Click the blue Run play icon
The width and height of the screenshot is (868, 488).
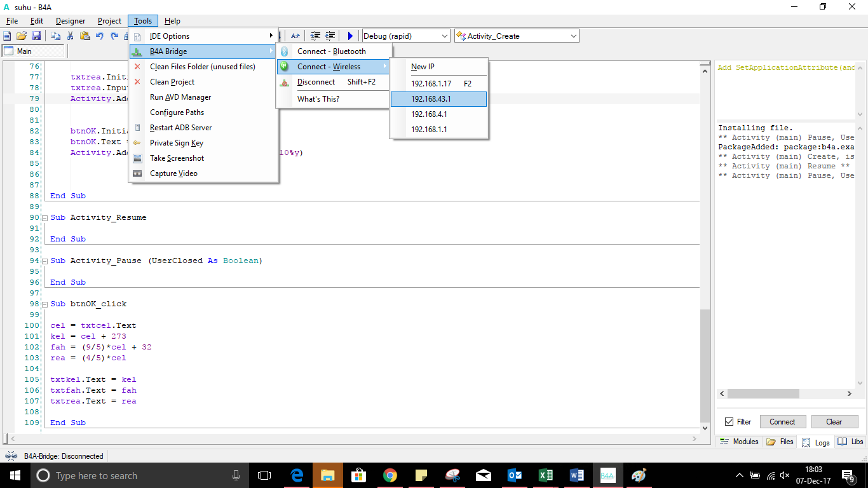(x=349, y=36)
